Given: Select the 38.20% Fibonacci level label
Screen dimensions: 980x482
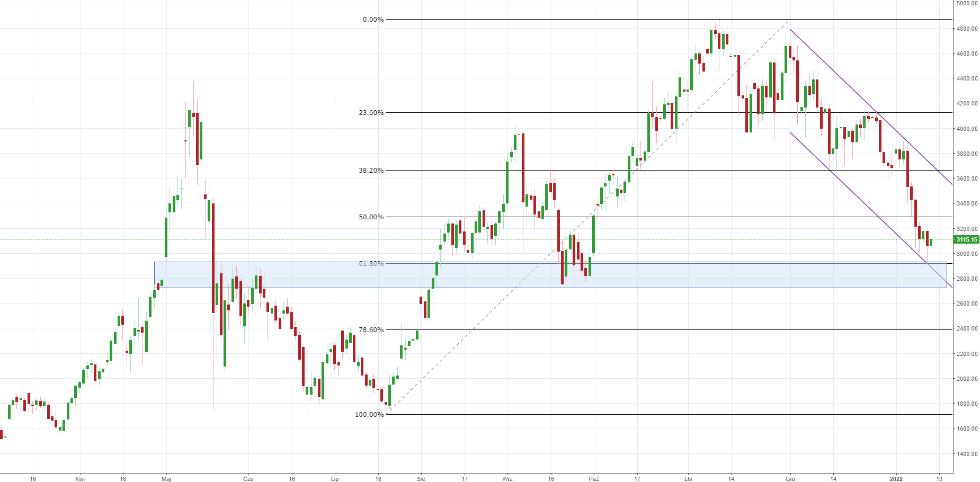Looking at the screenshot, I should point(371,171).
